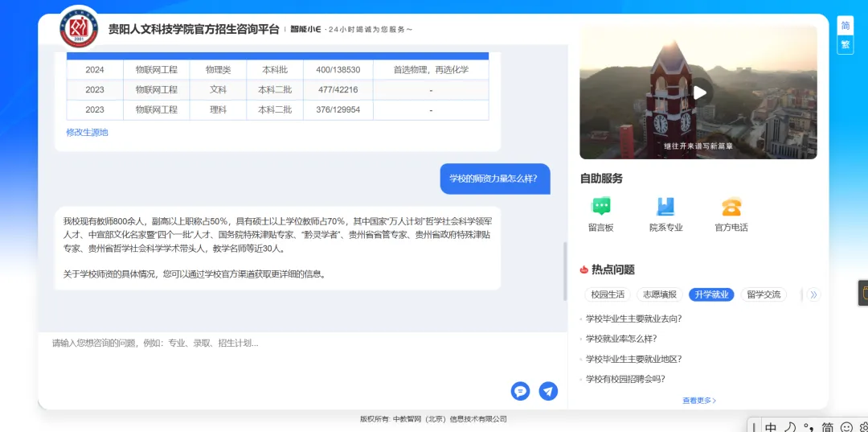Select the 志愿填报 tab
The image size is (868, 432).
(x=660, y=294)
